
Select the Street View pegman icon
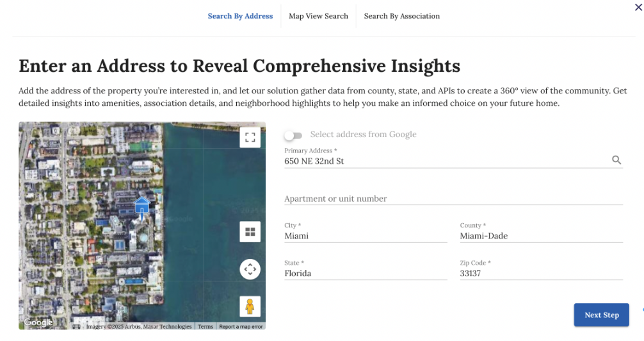[x=250, y=307]
